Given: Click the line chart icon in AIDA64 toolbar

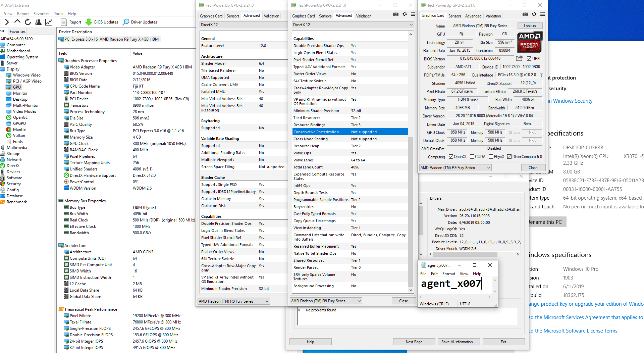Looking at the screenshot, I should [49, 22].
